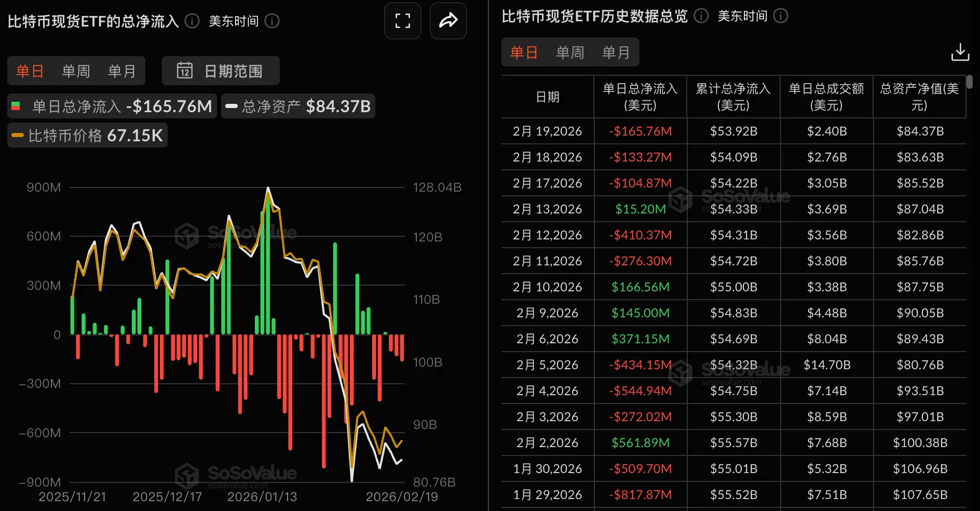Click the $53.92B cumulative inflow value

coord(733,131)
